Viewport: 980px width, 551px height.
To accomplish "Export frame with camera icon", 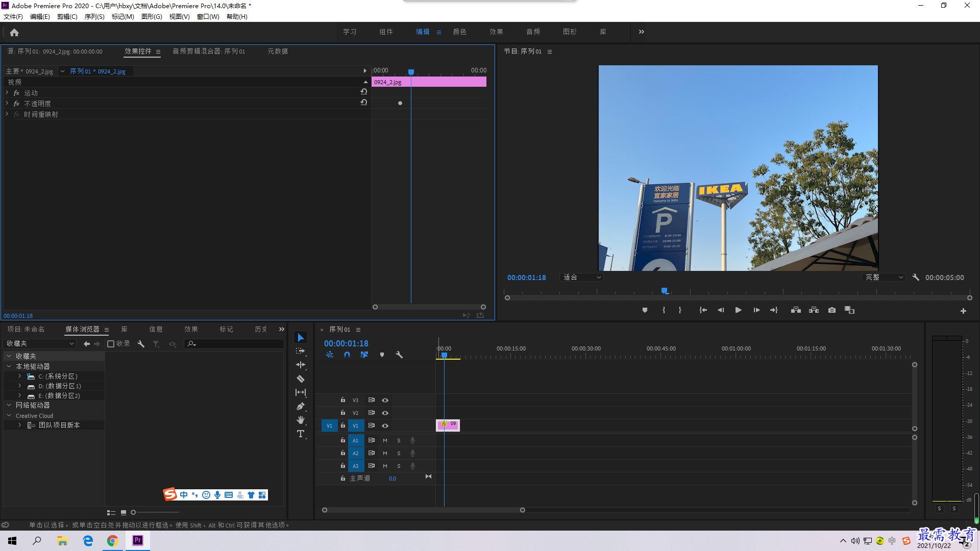I will (832, 310).
